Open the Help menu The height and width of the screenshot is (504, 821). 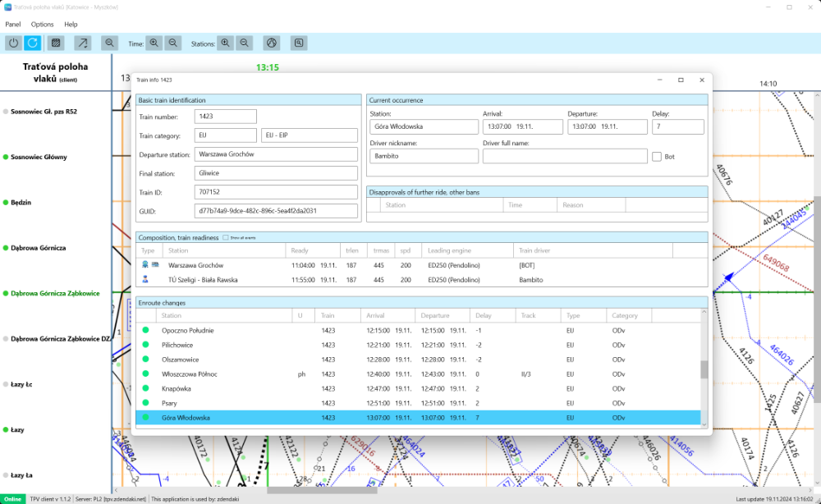71,25
